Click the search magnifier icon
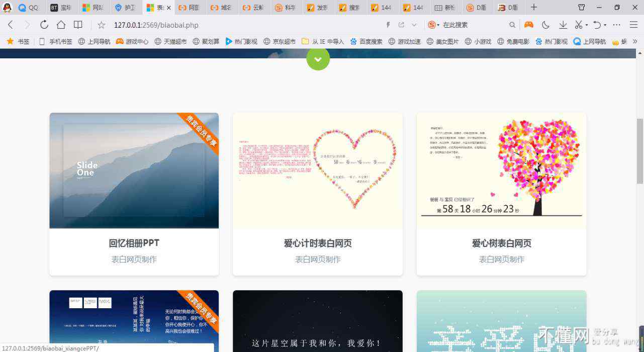 (512, 25)
